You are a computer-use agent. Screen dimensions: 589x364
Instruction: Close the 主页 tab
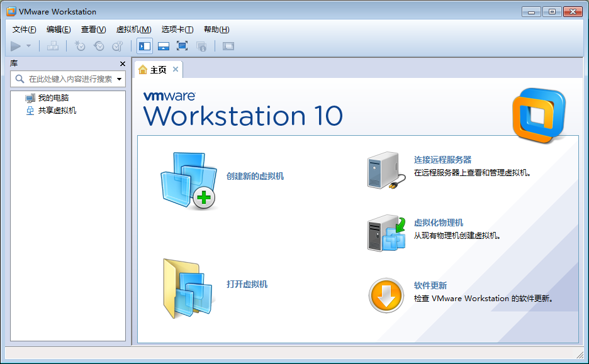pyautogui.click(x=176, y=69)
